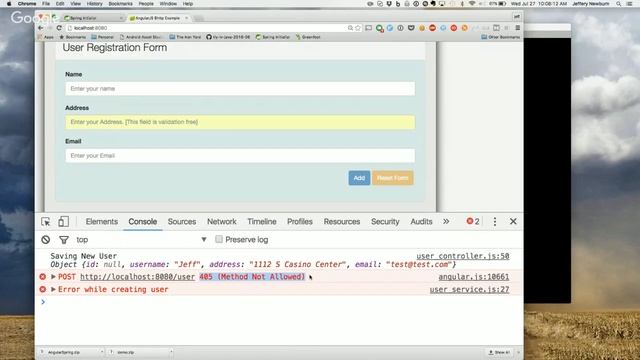
Task: Switch to the Spring Initializr browser tab
Action: pos(92,18)
